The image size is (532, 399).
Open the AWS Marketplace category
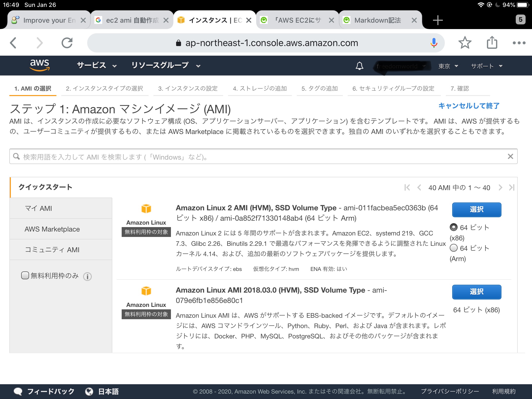click(x=61, y=229)
